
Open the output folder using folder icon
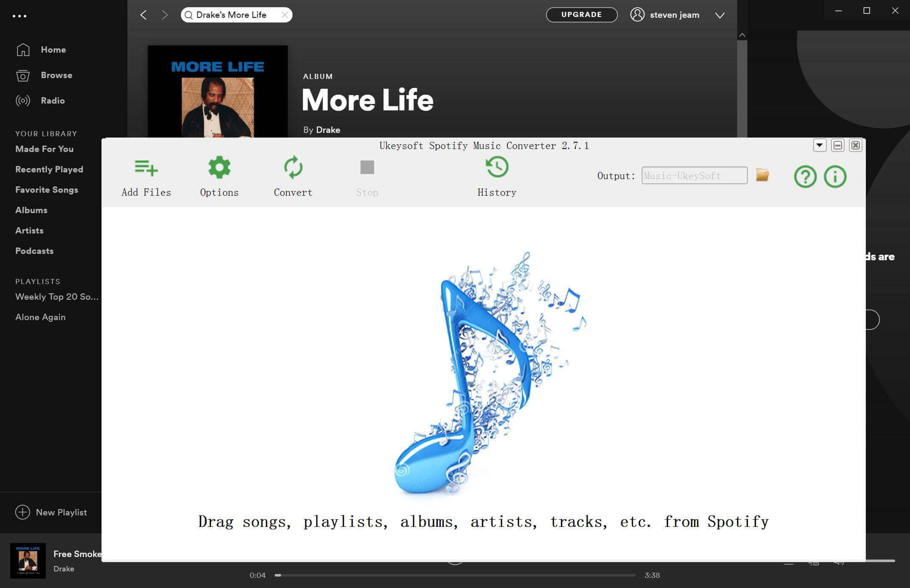[763, 175]
